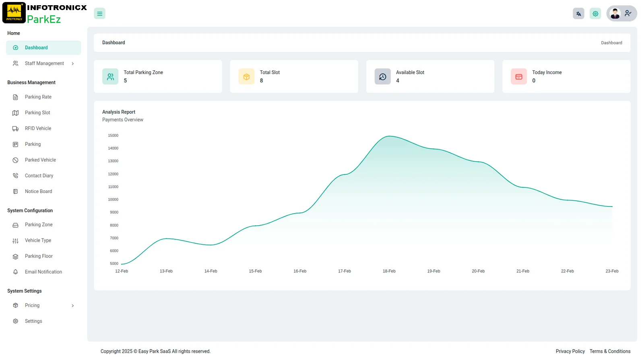This screenshot has height=362, width=644.
Task: Click the Available Slot history icon
Action: [x=382, y=76]
